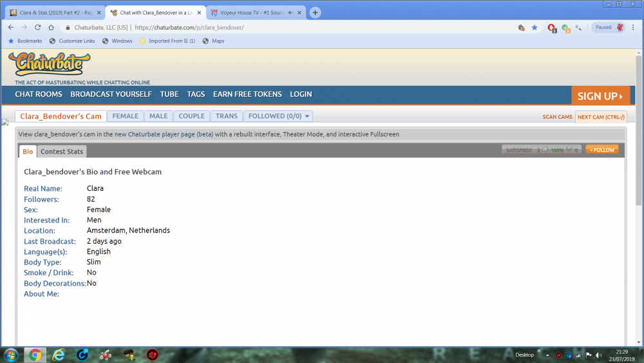Click the Windows Start button
Image resolution: width=644 pixels, height=363 pixels.
[11, 355]
